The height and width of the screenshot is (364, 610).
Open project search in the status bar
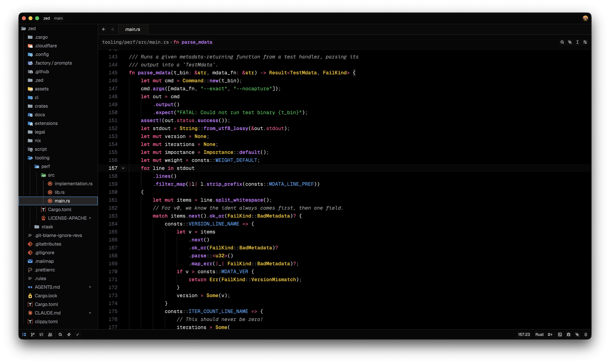click(x=60, y=334)
